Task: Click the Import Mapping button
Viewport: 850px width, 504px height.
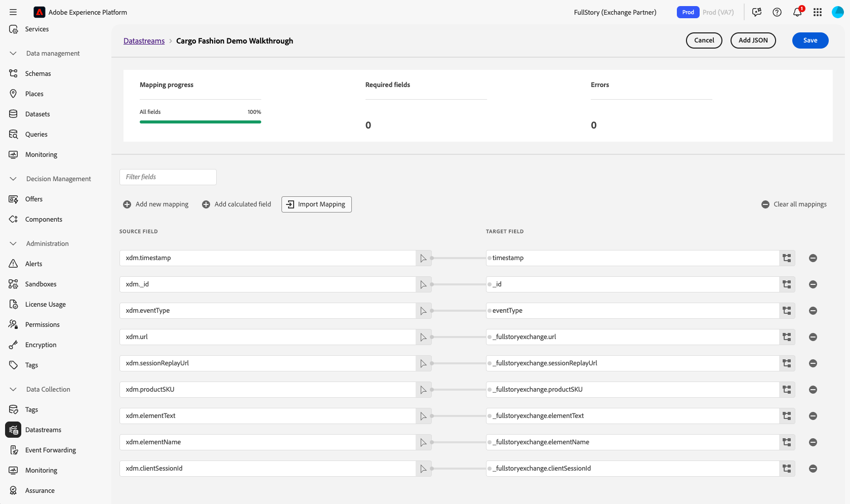Action: click(316, 204)
